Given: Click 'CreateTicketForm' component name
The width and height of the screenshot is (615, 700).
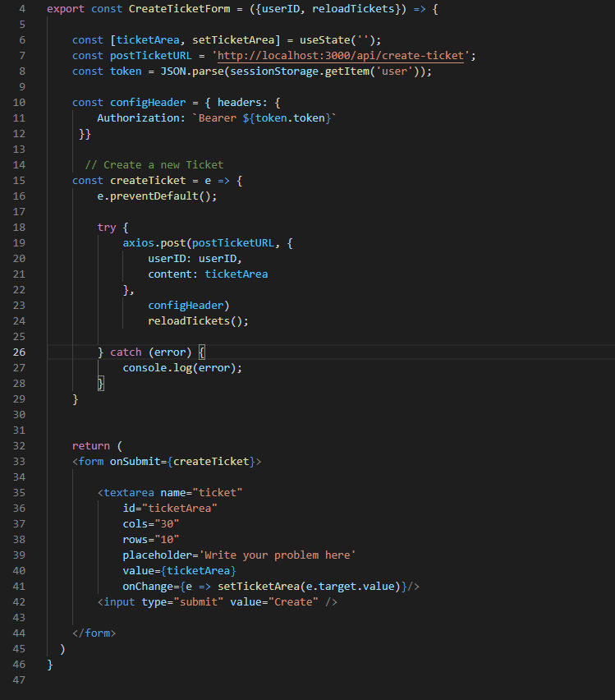Looking at the screenshot, I should coord(180,9).
